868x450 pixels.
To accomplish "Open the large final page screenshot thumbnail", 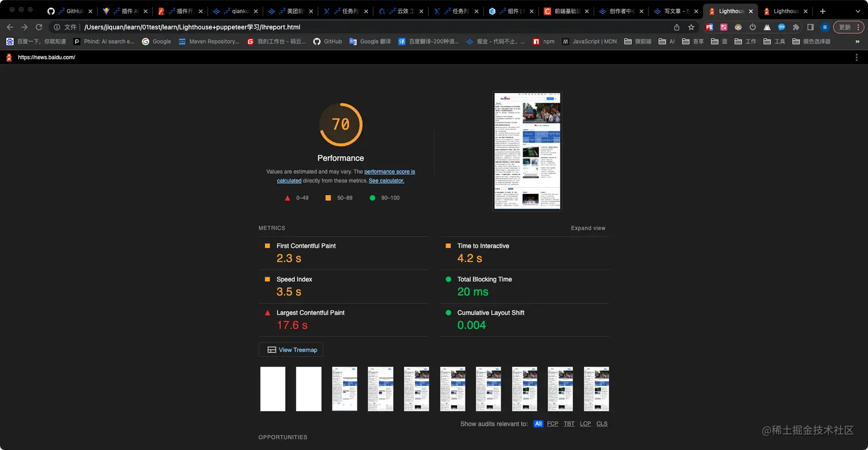I will pyautogui.click(x=527, y=152).
